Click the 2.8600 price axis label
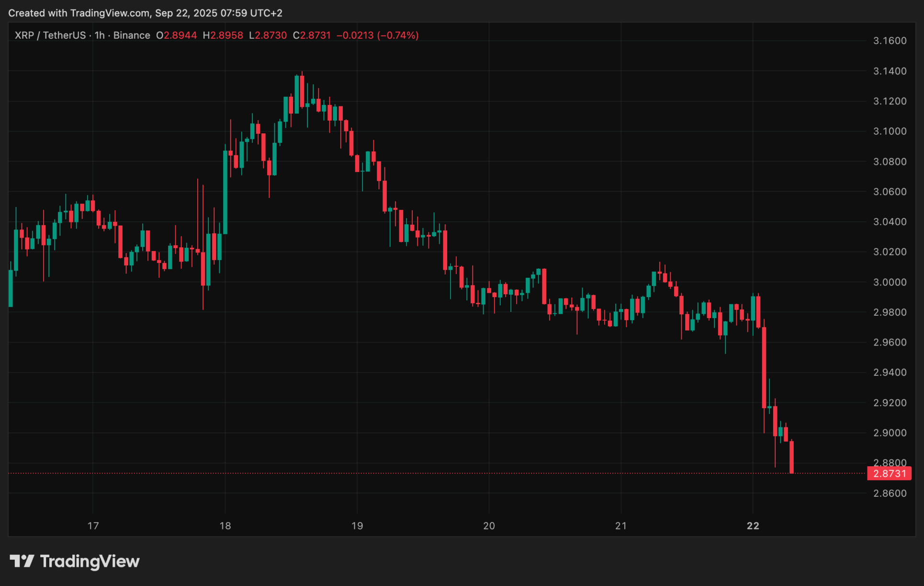Viewport: 924px width, 586px height. (890, 493)
